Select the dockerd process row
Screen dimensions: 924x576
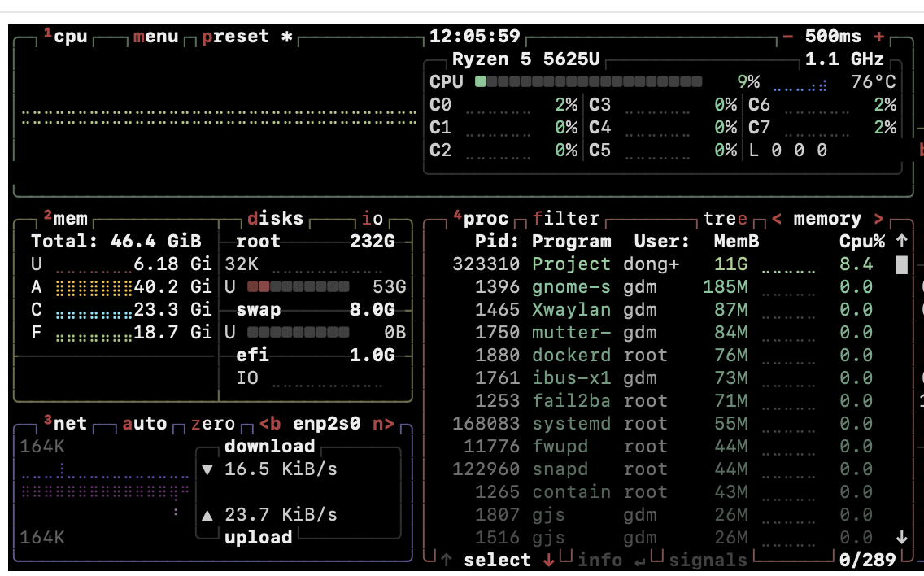[560, 356]
